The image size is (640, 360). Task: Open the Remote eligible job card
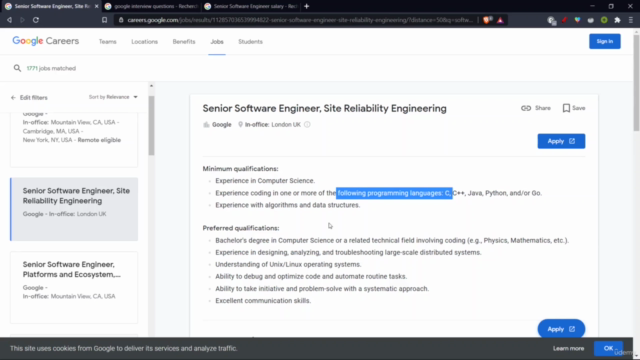(74, 139)
